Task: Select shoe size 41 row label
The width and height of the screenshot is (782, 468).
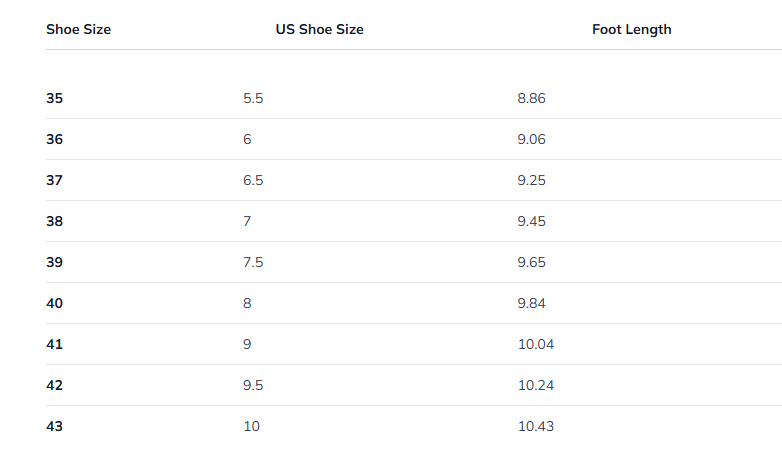Action: tap(54, 344)
